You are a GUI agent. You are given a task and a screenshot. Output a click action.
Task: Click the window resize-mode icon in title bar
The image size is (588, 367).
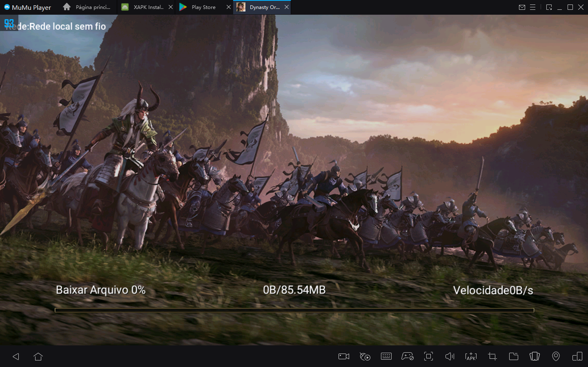549,7
